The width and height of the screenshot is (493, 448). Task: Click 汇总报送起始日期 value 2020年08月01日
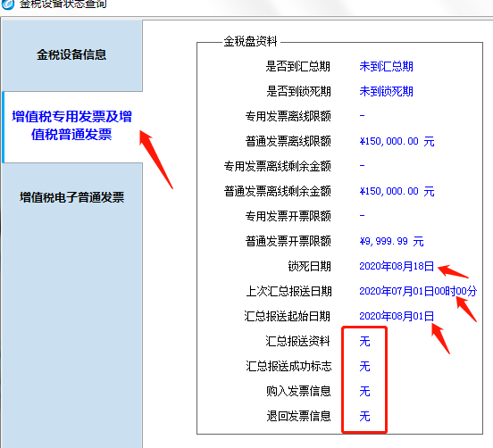397,316
